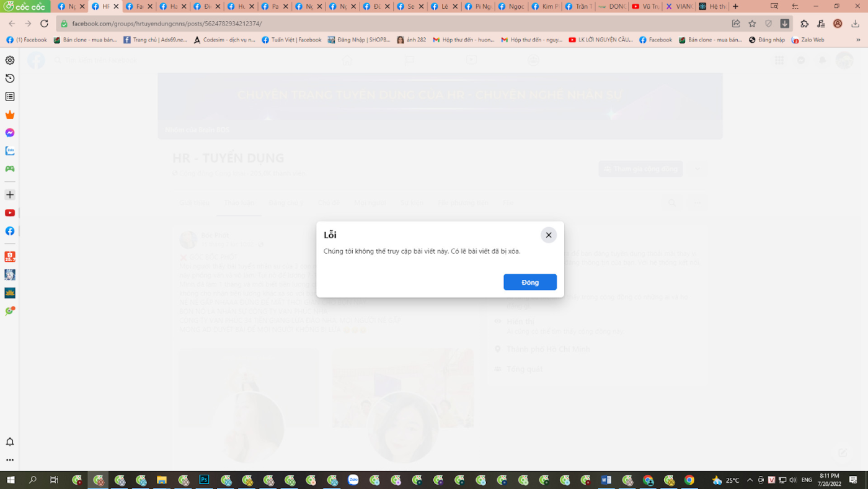
Task: Reload the current page
Action: point(44,24)
